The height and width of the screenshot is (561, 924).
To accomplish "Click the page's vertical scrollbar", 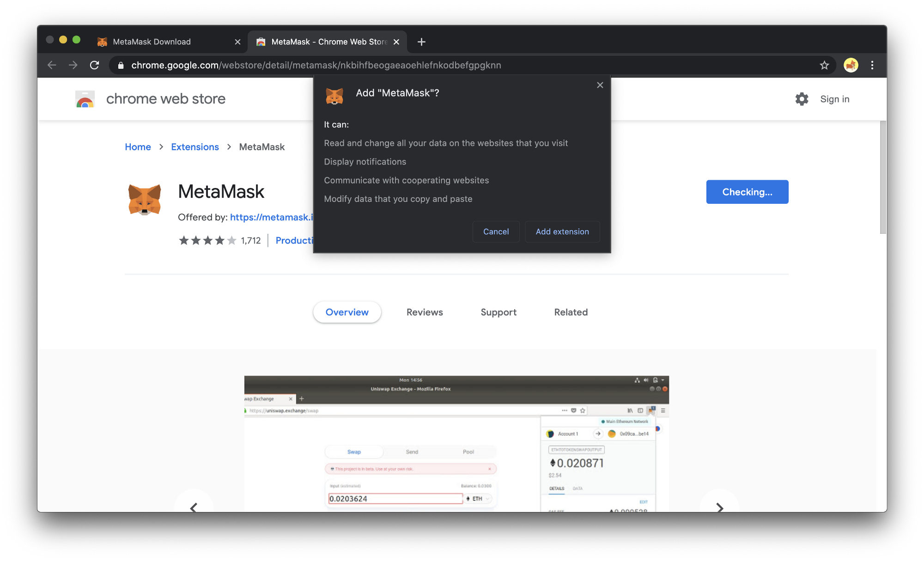I will 883,177.
